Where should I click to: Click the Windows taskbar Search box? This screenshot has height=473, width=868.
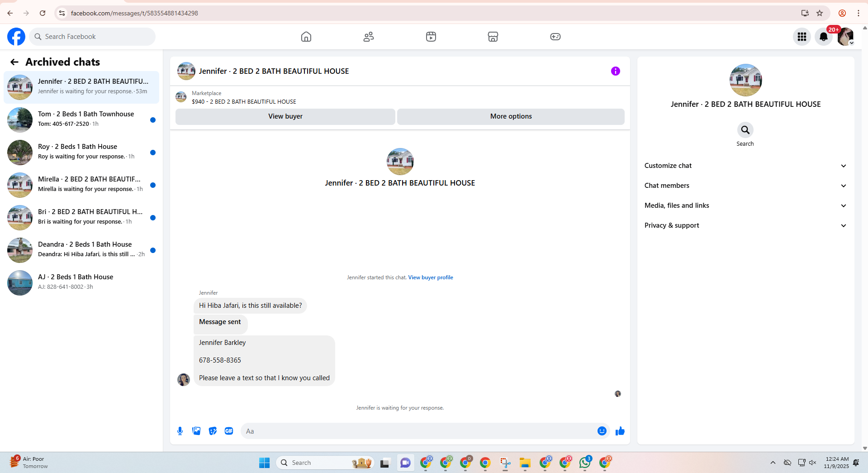point(325,463)
